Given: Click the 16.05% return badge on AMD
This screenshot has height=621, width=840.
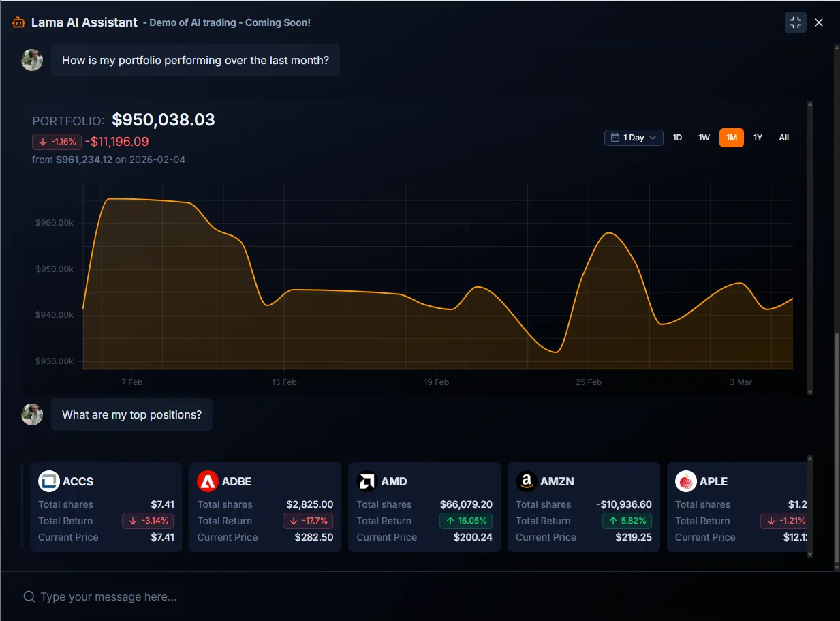Looking at the screenshot, I should 466,521.
